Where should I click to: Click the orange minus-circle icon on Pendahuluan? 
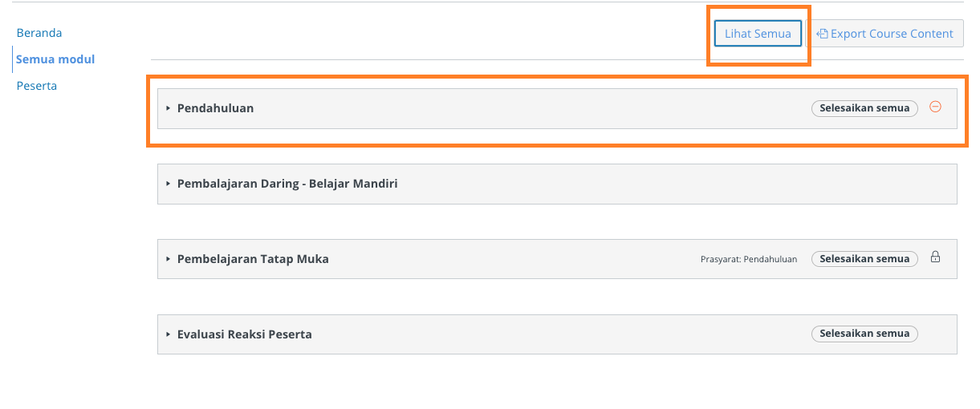(x=935, y=107)
